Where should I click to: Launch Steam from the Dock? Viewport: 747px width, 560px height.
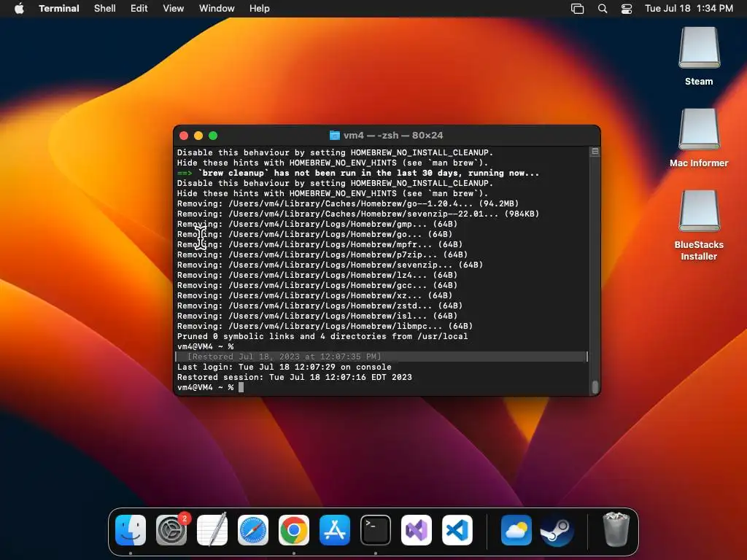pyautogui.click(x=557, y=530)
